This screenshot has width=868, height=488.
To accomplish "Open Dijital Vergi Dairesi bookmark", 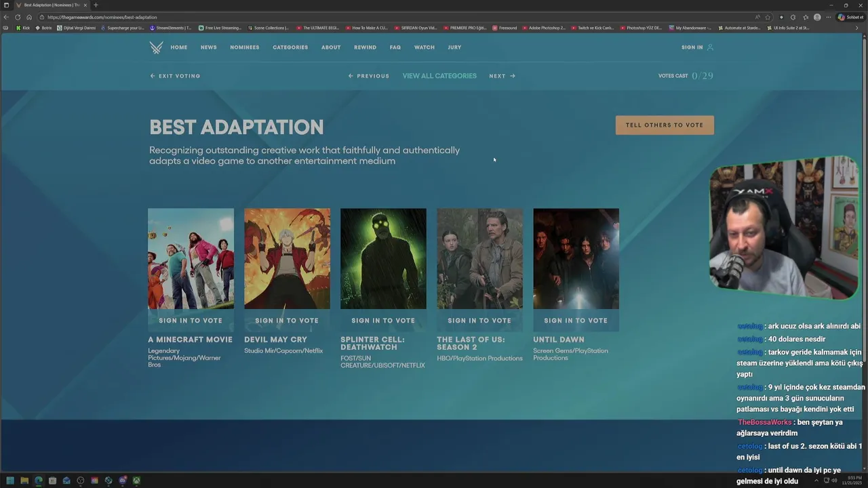I will [x=76, y=28].
